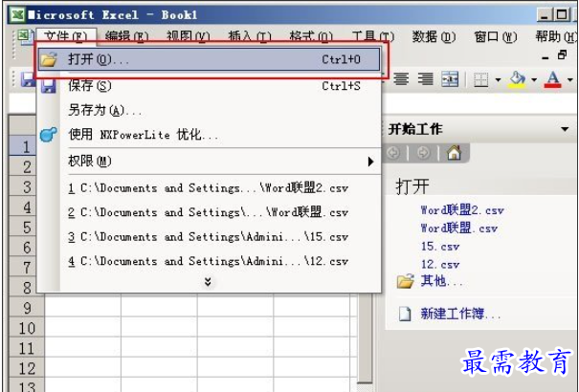Open the 数据(D) menu
The height and width of the screenshot is (392, 579).
(x=434, y=36)
